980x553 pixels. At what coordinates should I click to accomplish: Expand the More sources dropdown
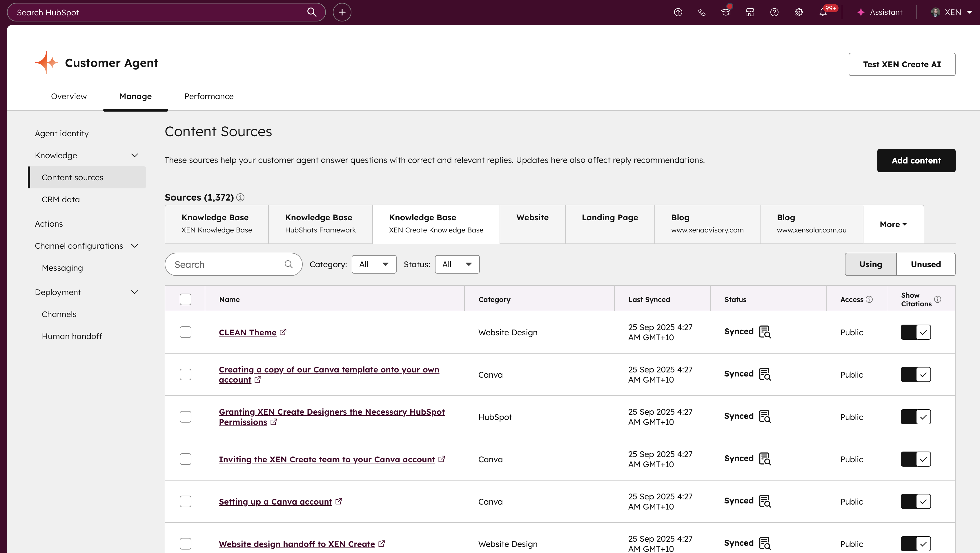click(x=893, y=224)
